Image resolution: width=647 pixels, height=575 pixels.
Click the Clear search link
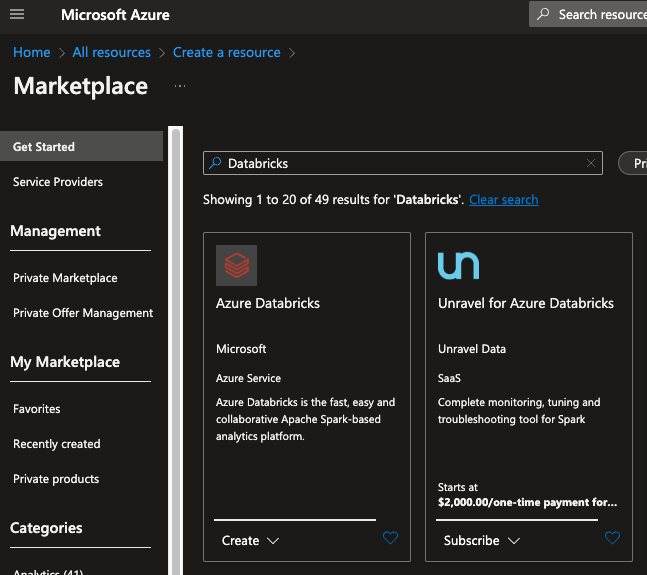tap(503, 200)
